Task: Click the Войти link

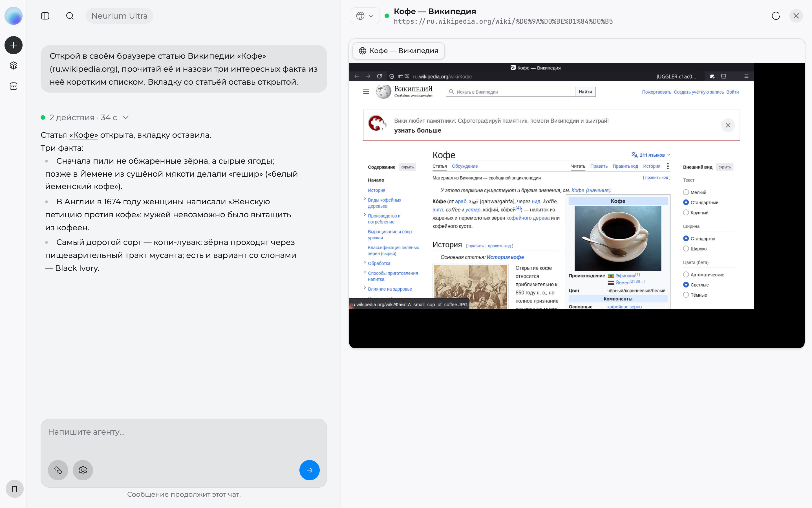Action: tap(732, 92)
